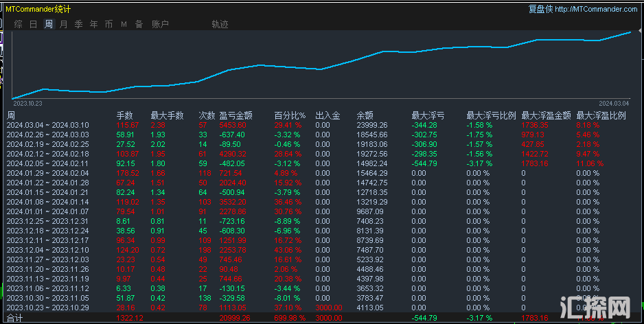Click the 盈亏金额 column header

coord(235,115)
